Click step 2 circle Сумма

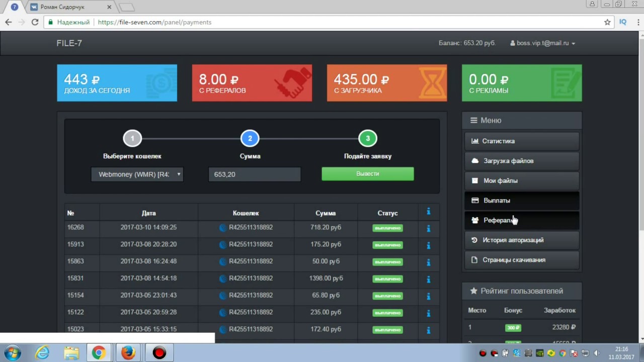pos(250,138)
